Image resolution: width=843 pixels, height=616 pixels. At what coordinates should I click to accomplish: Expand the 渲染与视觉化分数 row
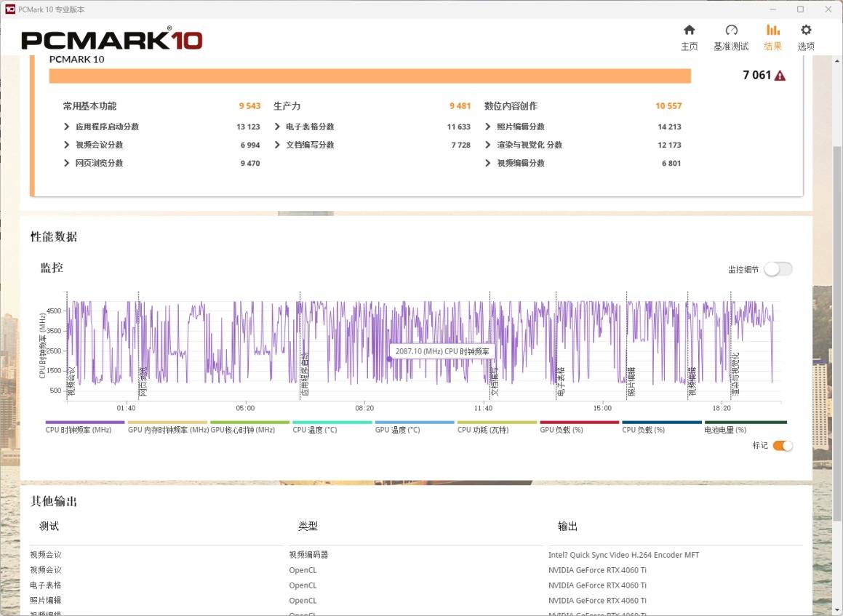(487, 145)
